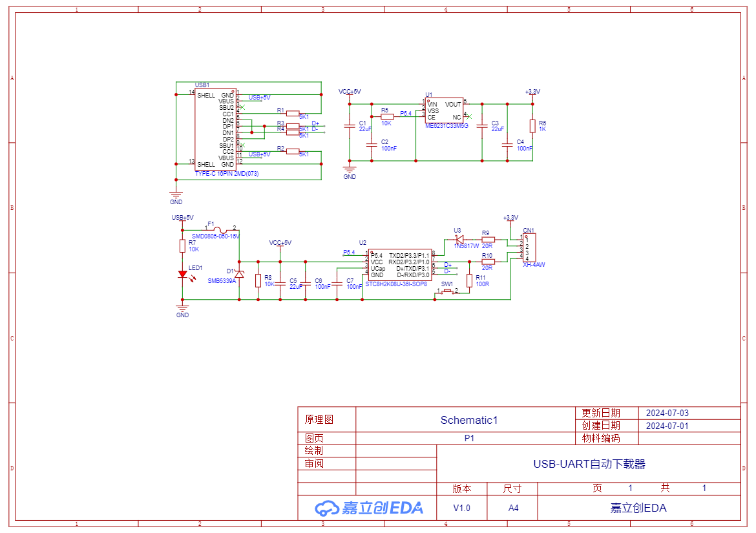Select capacitor C4 100nF symbol

click(x=507, y=145)
